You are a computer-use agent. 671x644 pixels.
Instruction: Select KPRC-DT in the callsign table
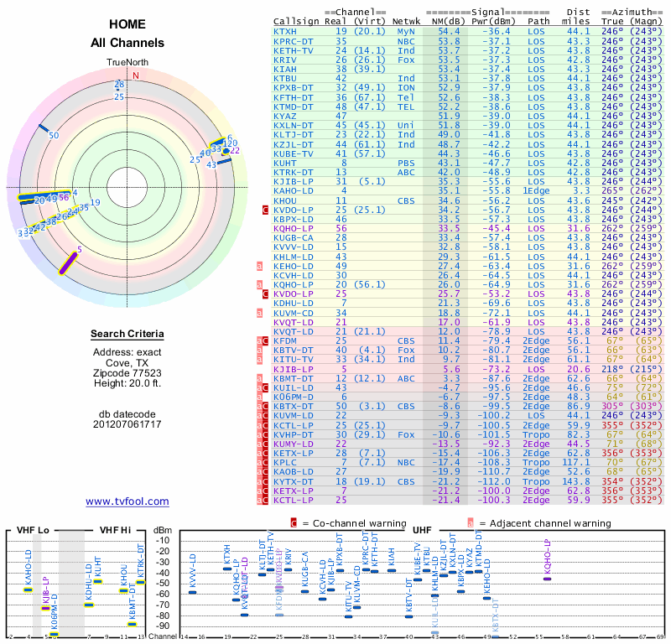tap(293, 41)
